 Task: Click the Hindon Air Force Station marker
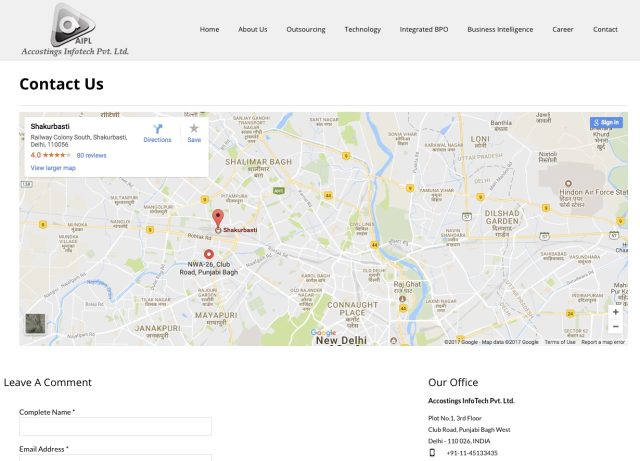point(568,183)
